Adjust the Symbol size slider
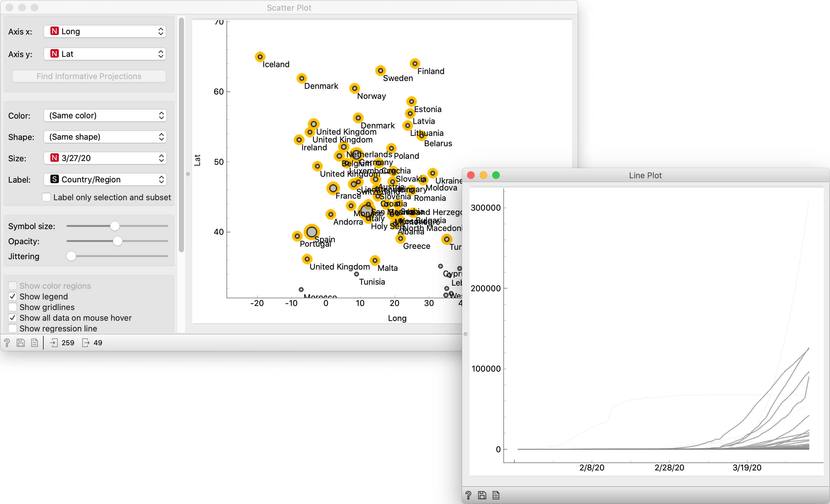The image size is (830, 504). coord(115,226)
